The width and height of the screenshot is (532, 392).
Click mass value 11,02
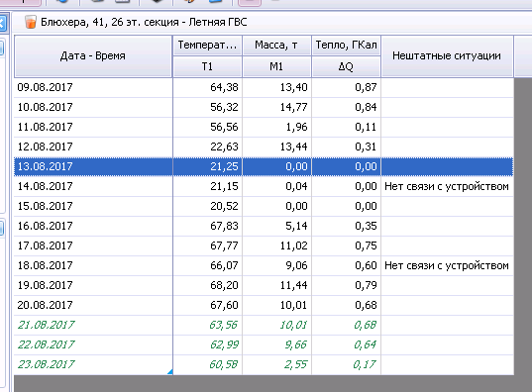(x=294, y=245)
